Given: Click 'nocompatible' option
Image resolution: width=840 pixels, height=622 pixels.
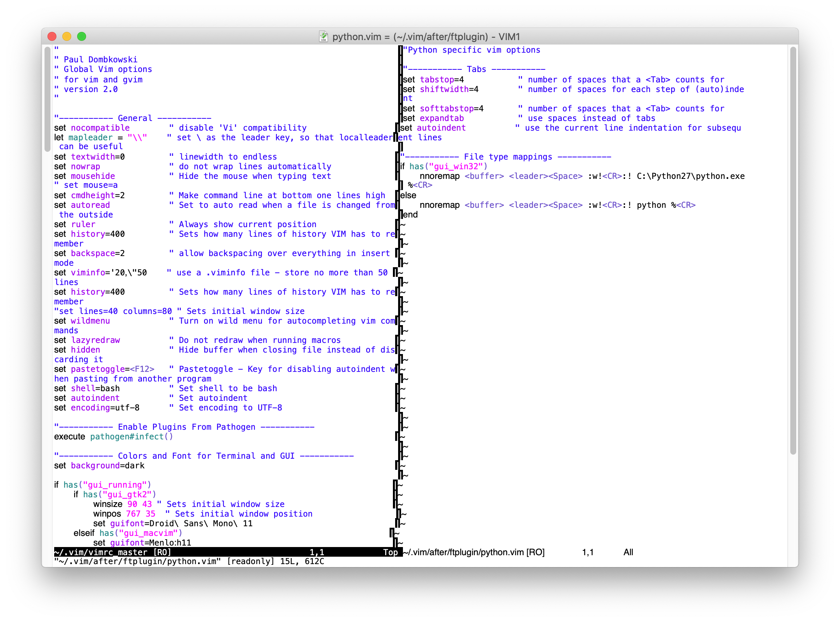Looking at the screenshot, I should tap(101, 128).
